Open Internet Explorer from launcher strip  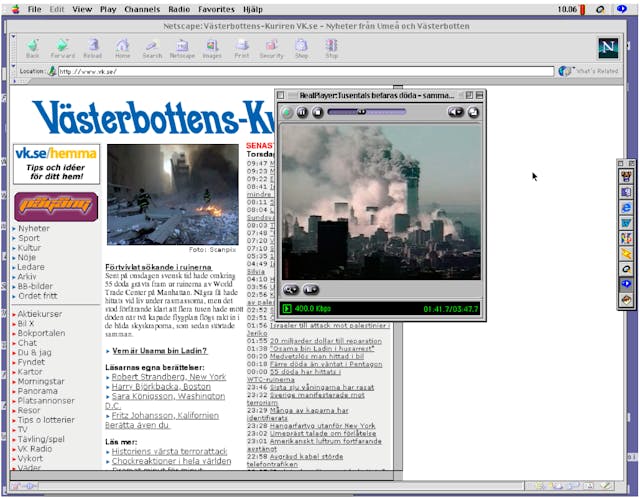click(626, 208)
